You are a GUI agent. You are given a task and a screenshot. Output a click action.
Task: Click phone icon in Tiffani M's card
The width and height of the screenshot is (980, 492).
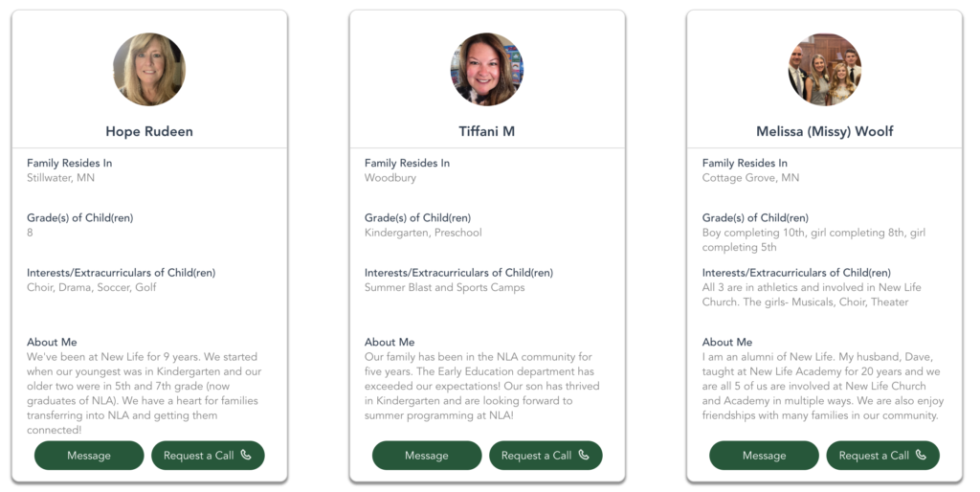point(584,455)
